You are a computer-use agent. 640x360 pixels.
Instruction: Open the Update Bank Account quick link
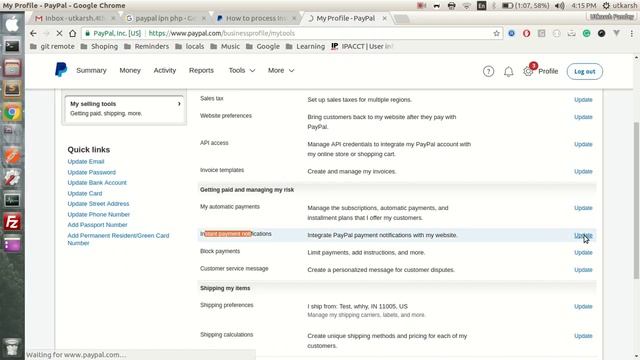97,182
